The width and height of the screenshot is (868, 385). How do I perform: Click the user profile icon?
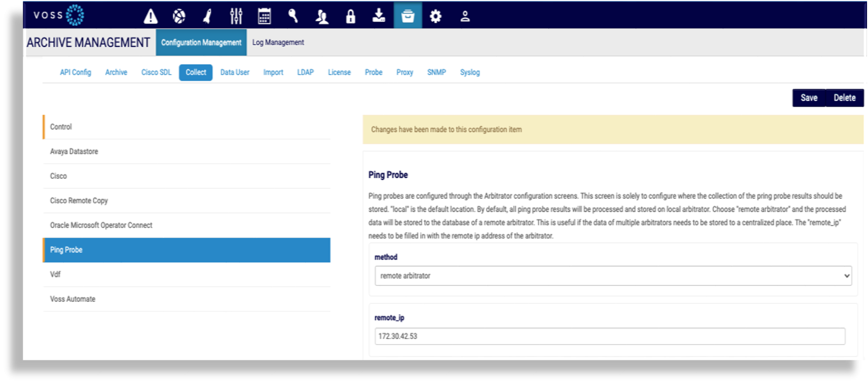[465, 17]
